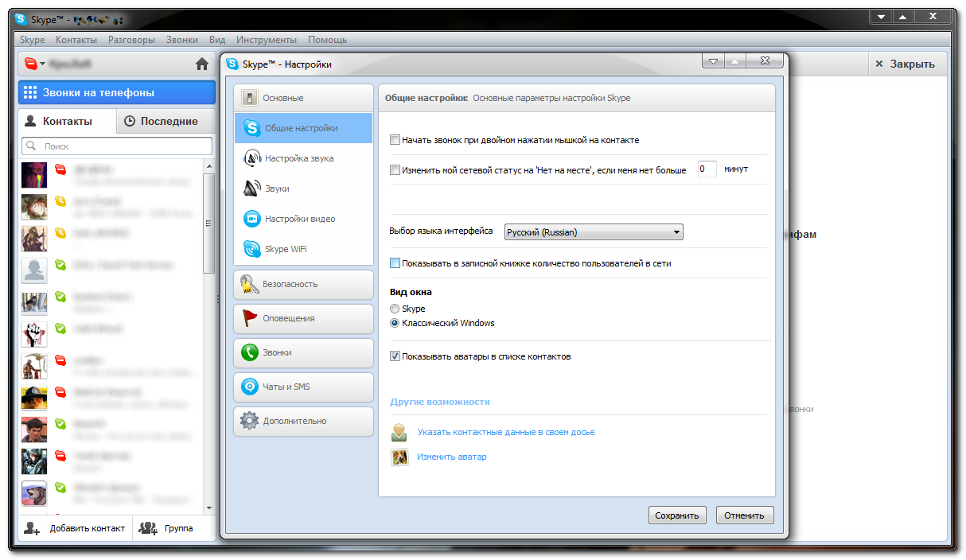Viewport: 966px width, 560px height.
Task: Select the first contact avatar in list
Action: 34,174
